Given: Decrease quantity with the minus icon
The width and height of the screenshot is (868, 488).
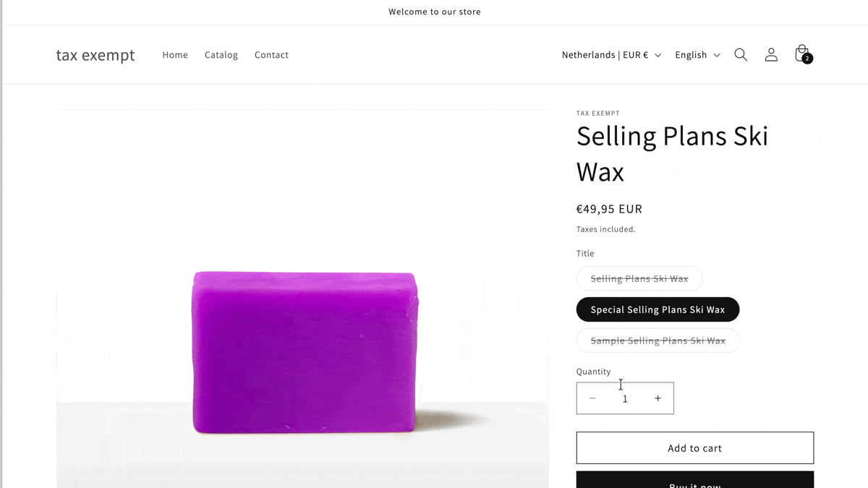Looking at the screenshot, I should 592,398.
